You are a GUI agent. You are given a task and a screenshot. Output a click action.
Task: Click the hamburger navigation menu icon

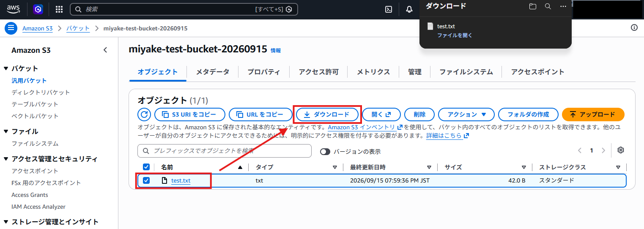(x=11, y=28)
